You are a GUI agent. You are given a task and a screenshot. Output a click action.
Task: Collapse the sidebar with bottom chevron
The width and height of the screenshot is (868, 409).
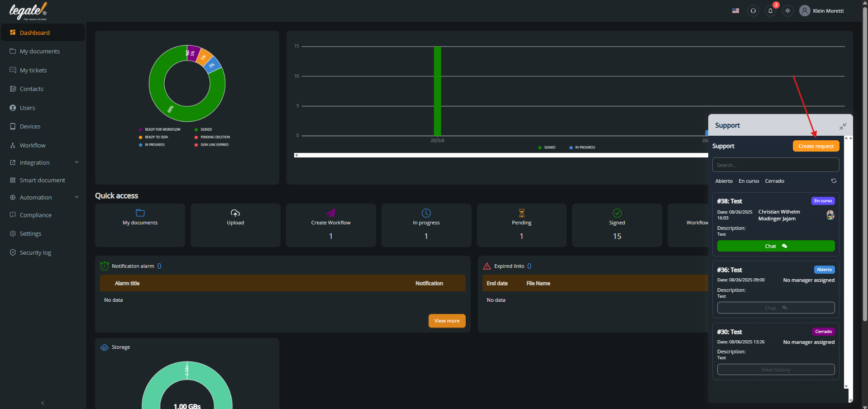pyautogui.click(x=43, y=403)
